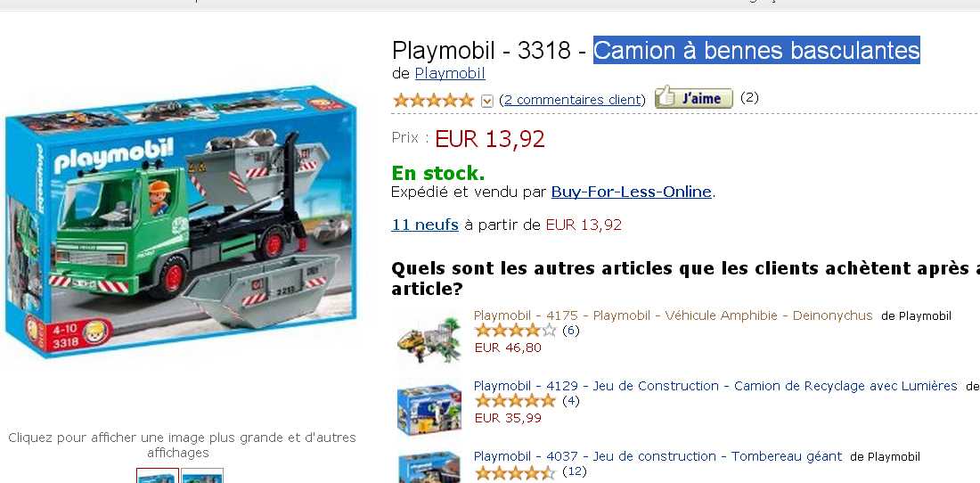Enlarge the main Playmobil truck box image
The image size is (980, 483).
[x=181, y=223]
